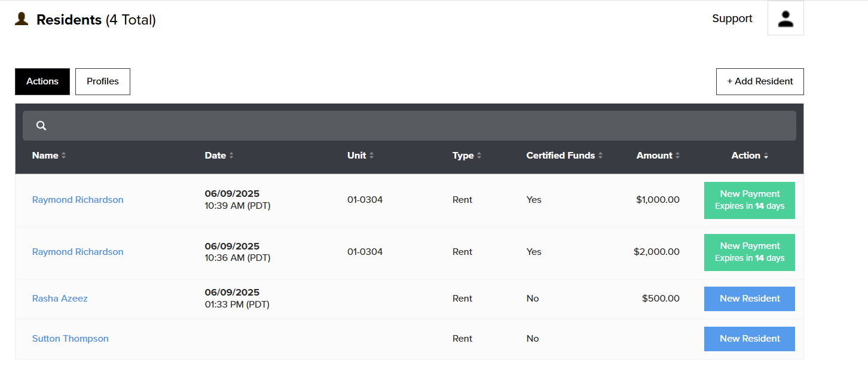Click the search magnifier icon
The width and height of the screenshot is (868, 365).
41,126
